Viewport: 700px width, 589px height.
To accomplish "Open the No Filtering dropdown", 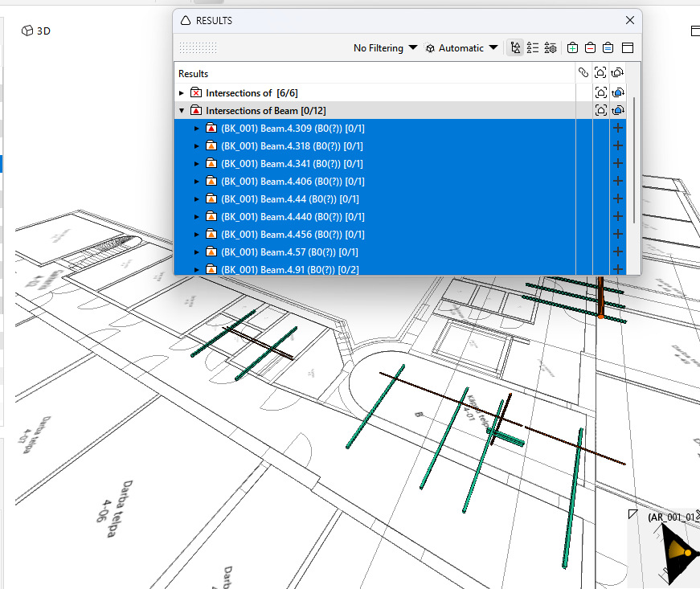I will click(385, 47).
